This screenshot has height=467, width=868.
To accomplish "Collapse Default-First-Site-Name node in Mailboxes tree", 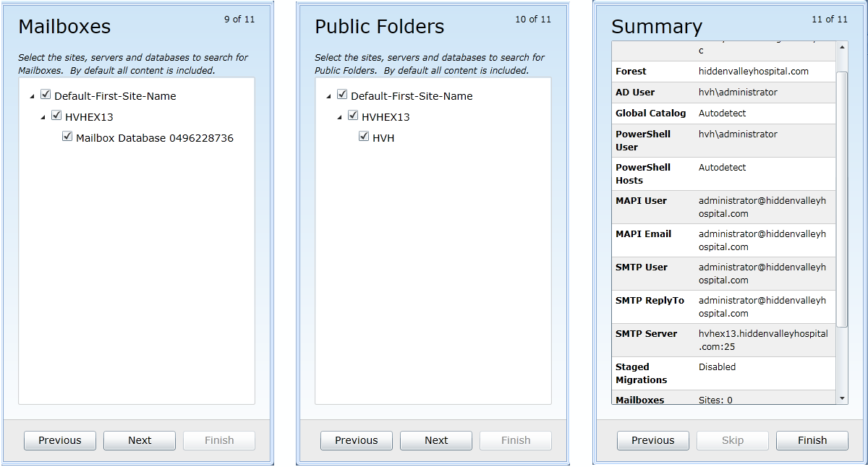I will pyautogui.click(x=33, y=96).
